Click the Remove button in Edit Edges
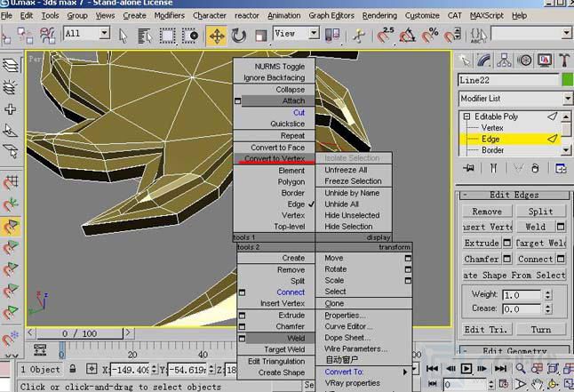The image size is (574, 392). pos(487,212)
